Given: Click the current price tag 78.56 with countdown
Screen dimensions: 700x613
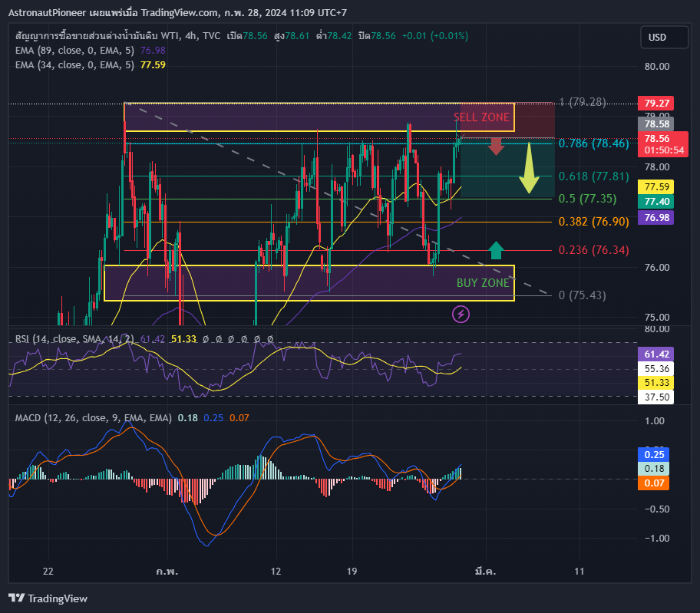Looking at the screenshot, I should tap(663, 144).
